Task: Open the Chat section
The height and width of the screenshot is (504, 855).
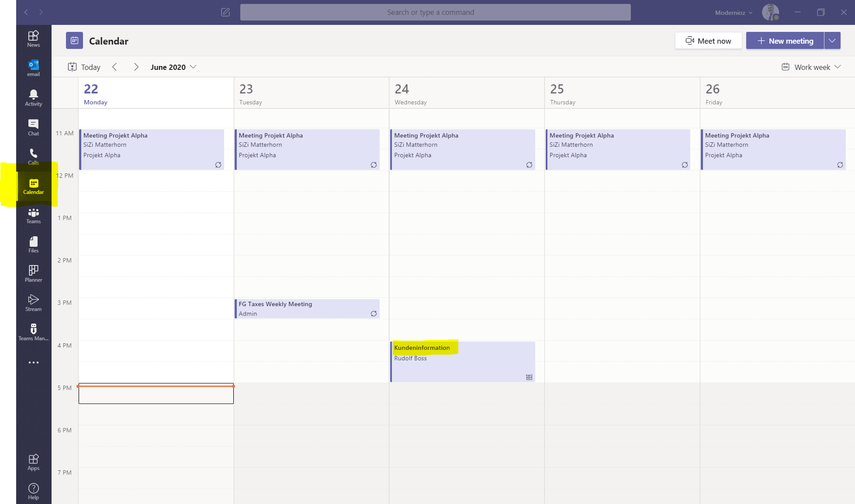Action: 34,128
